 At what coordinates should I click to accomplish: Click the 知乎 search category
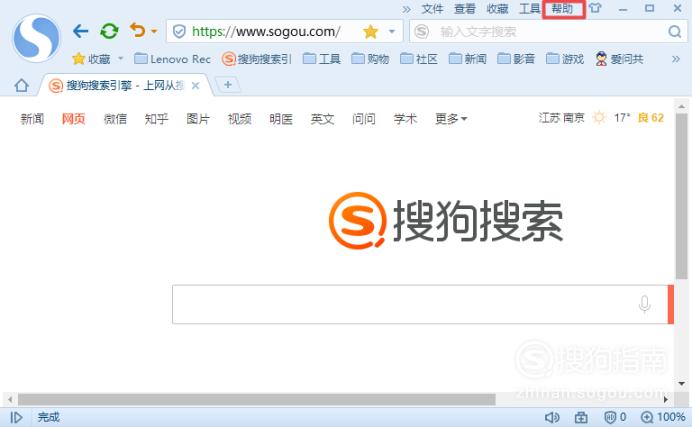pyautogui.click(x=157, y=118)
